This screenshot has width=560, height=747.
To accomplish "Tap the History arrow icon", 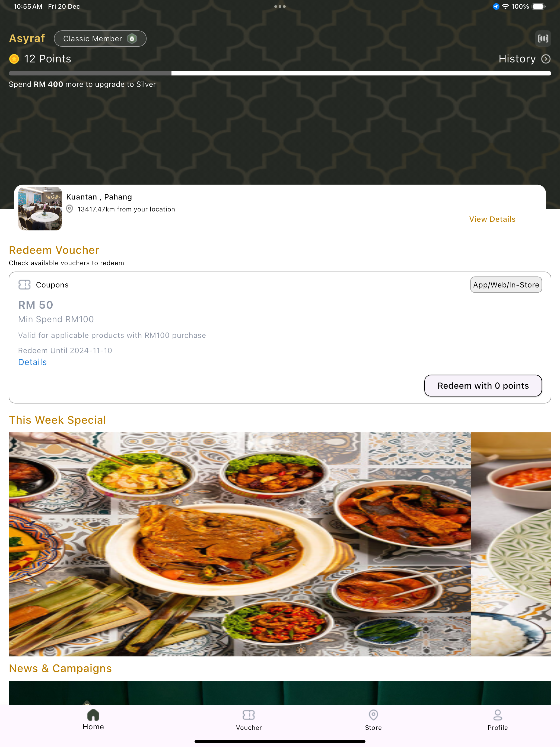I will [546, 59].
